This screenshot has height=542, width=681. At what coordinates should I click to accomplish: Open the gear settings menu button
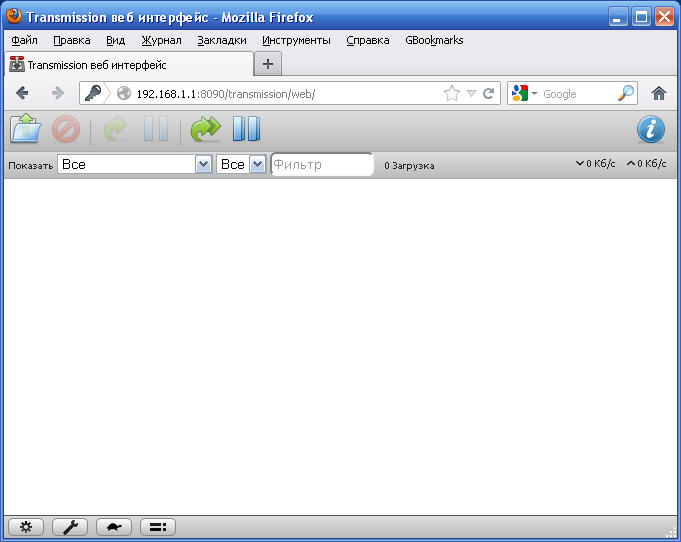pyautogui.click(x=25, y=527)
